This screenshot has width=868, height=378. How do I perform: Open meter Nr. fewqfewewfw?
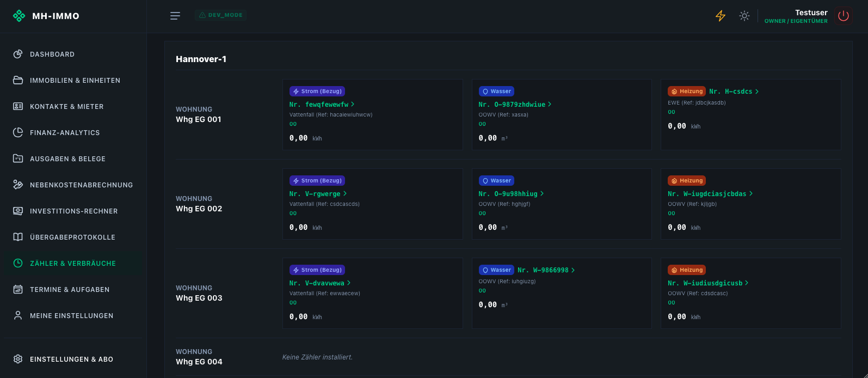point(322,105)
